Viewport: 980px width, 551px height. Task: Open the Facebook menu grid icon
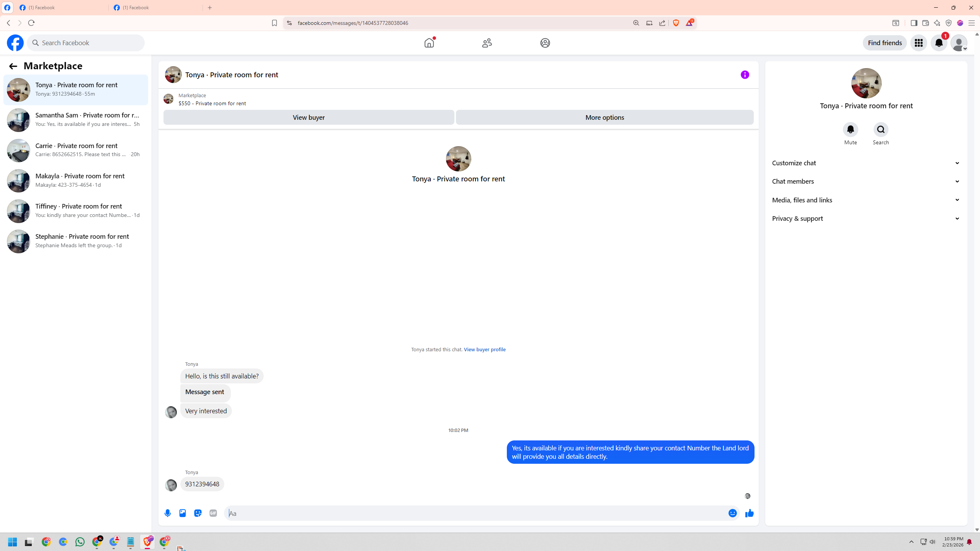(918, 43)
